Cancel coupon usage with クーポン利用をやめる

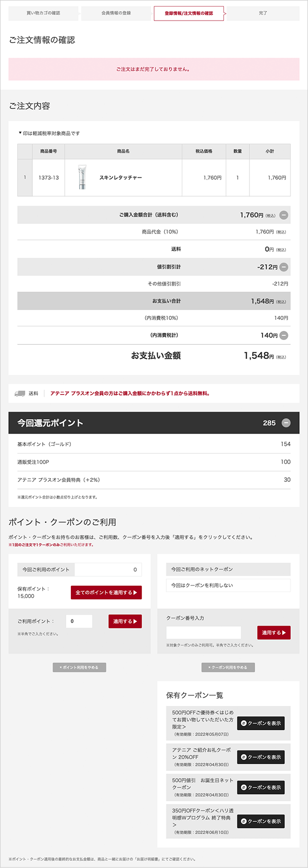pos(228,667)
